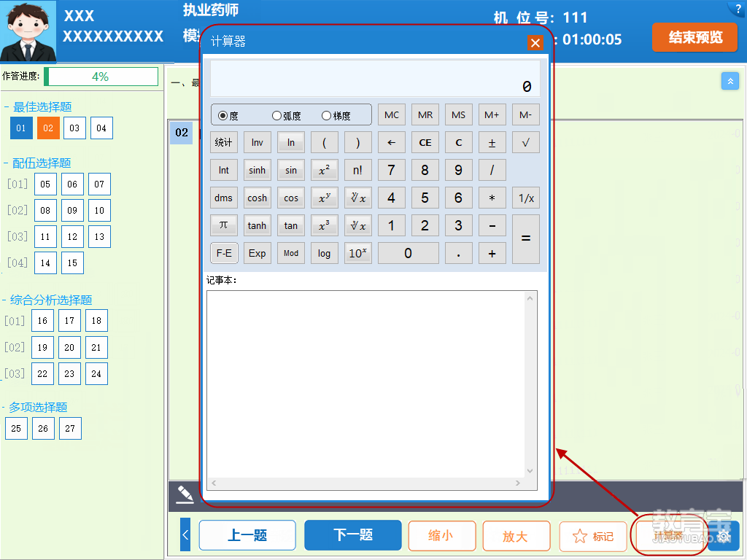Collapse the sidebar with left arrow
Image resolution: width=747 pixels, height=560 pixels.
(x=185, y=535)
